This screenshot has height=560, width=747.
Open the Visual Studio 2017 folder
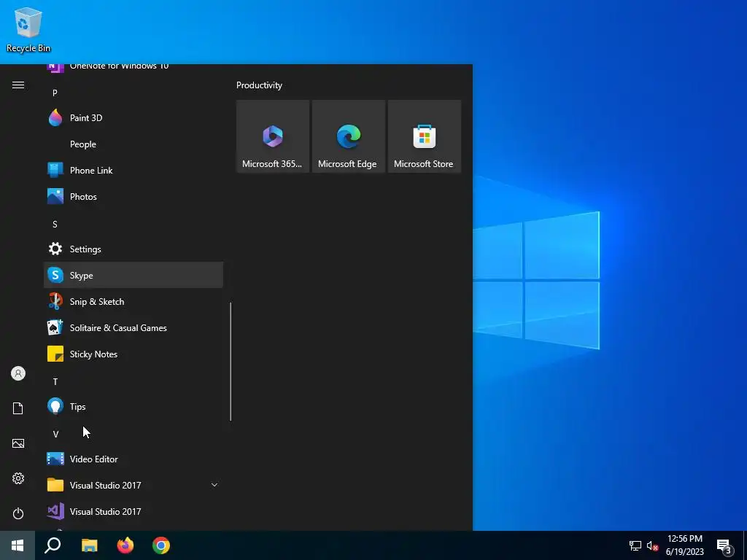pyautogui.click(x=133, y=485)
